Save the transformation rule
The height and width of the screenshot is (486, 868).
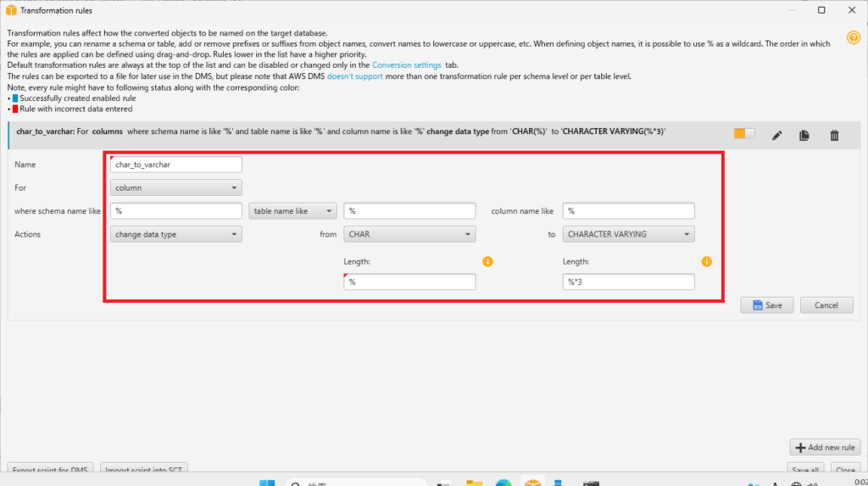767,305
